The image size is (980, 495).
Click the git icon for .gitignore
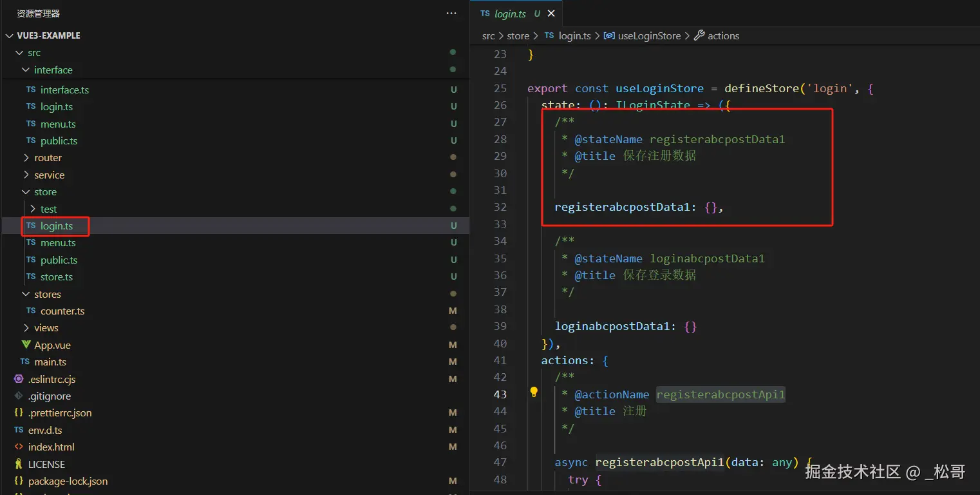click(x=19, y=396)
